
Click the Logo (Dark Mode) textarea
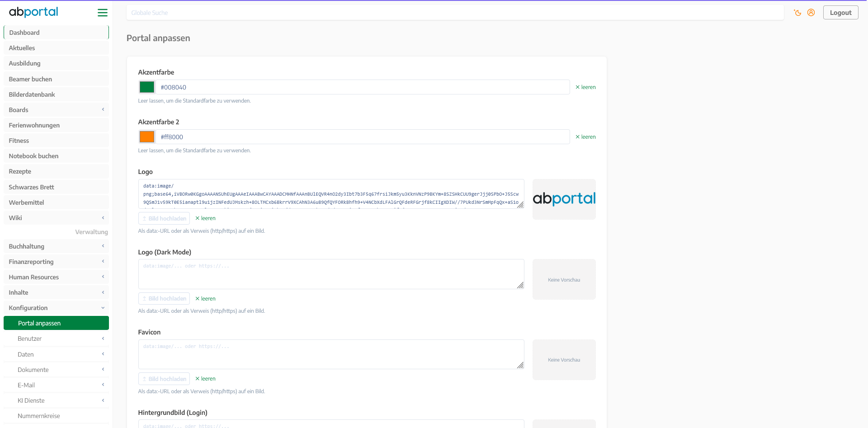pos(331,274)
